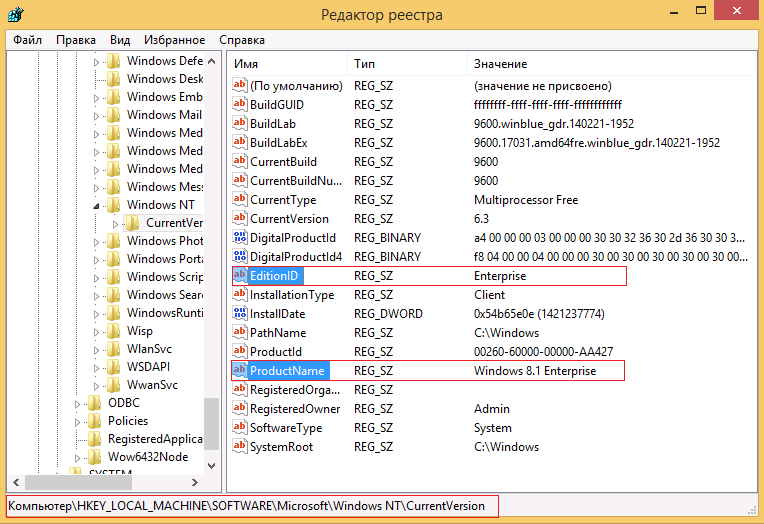Select the WlanSvc key in the tree
Screen dimensions: 764x524
(149, 349)
